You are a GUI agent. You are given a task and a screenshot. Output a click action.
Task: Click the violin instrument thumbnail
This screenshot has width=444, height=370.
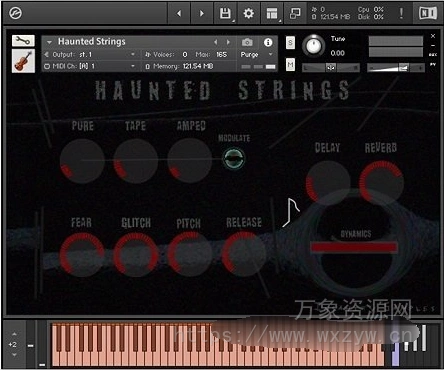click(x=23, y=61)
